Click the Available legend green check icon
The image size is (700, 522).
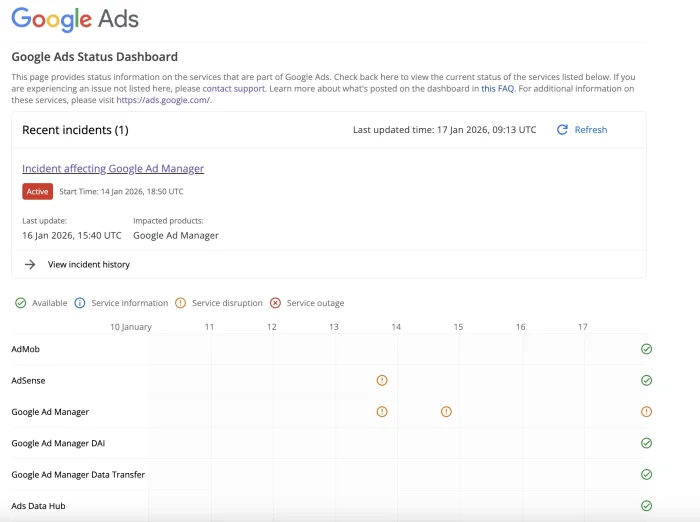[x=21, y=303]
